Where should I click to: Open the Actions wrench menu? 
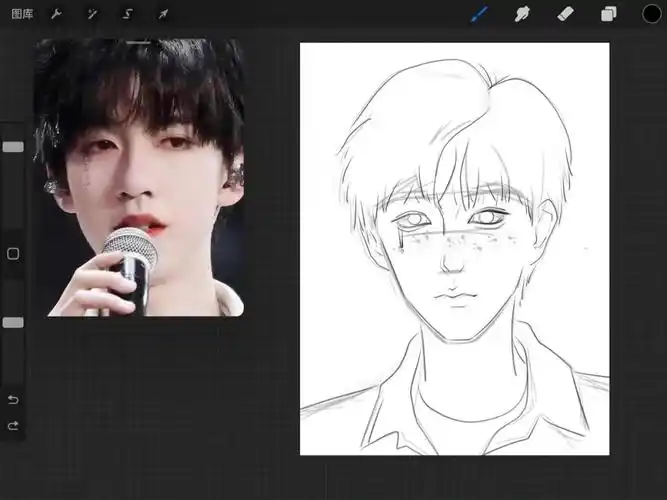[x=56, y=14]
